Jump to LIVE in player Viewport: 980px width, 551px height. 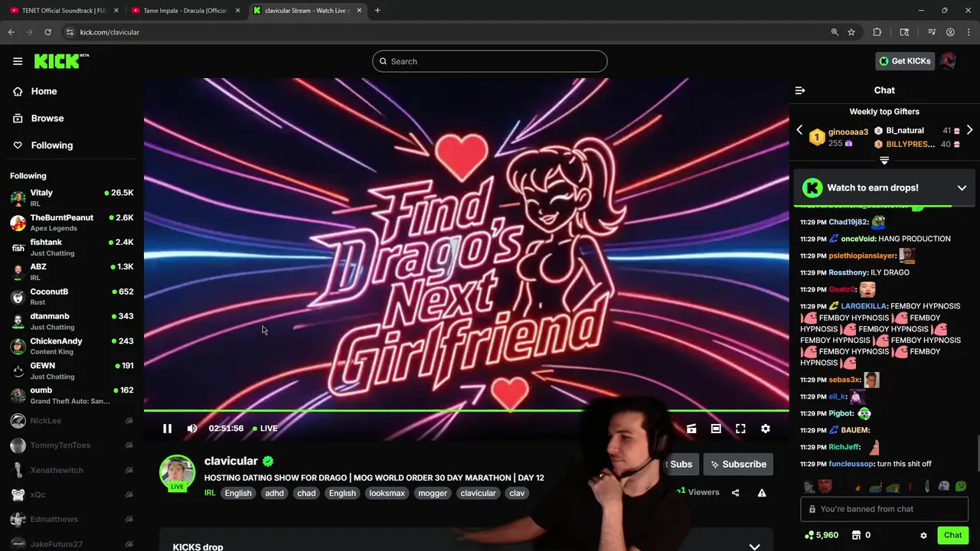pos(266,429)
